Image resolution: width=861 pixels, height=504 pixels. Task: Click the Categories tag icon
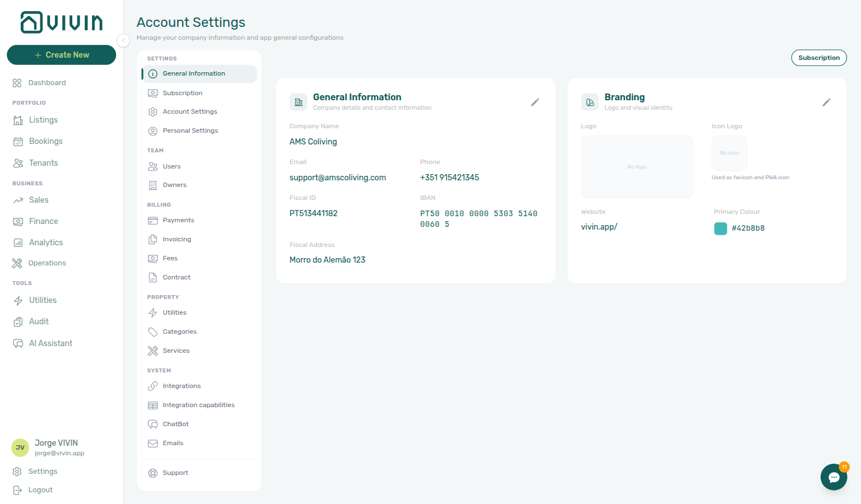pyautogui.click(x=152, y=332)
